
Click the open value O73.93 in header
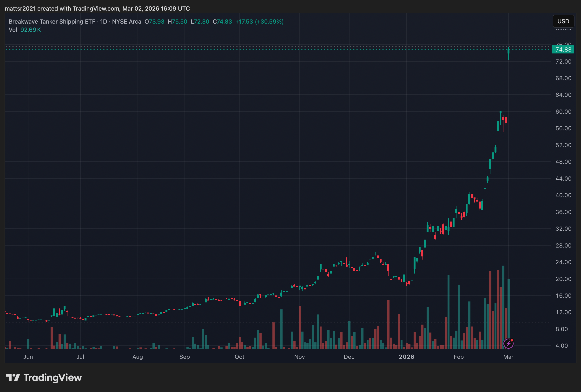[154, 21]
